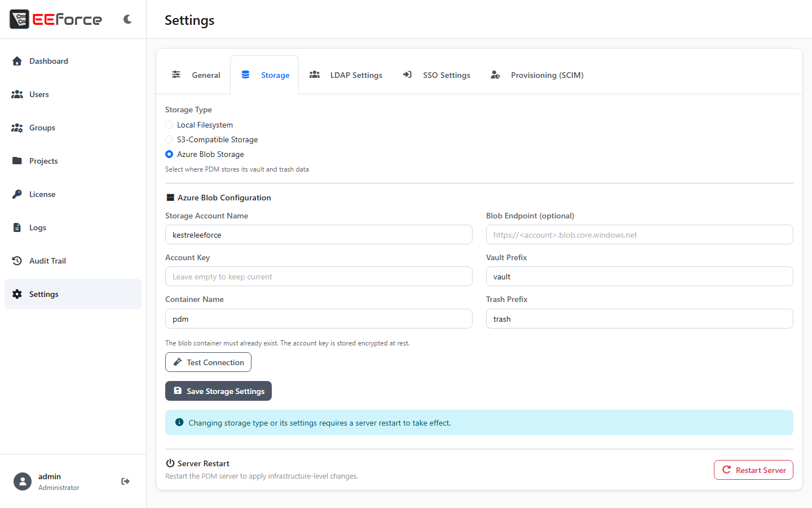Click the admin avatar icon
Image resolution: width=812 pixels, height=508 pixels.
pos(23,481)
